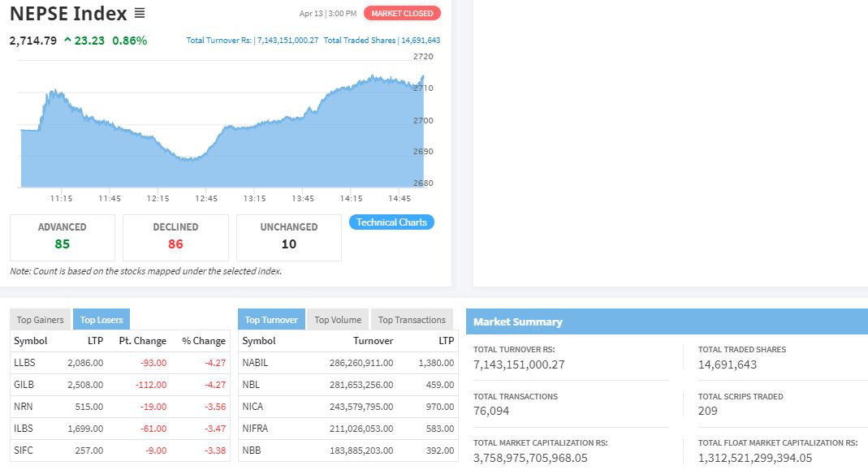Open SIFC symbol in Top Losers
This screenshot has height=470, width=868.
24,450
